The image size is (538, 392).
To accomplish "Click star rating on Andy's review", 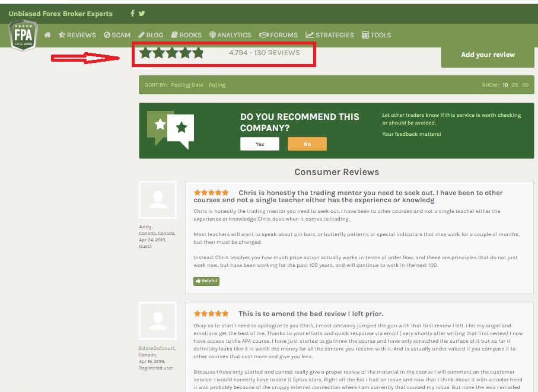I will [211, 192].
